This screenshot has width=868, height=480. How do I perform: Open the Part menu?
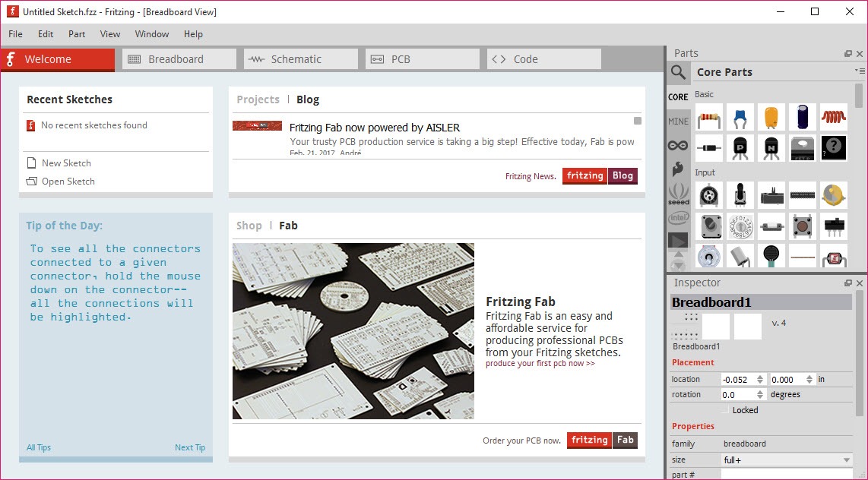pos(77,34)
